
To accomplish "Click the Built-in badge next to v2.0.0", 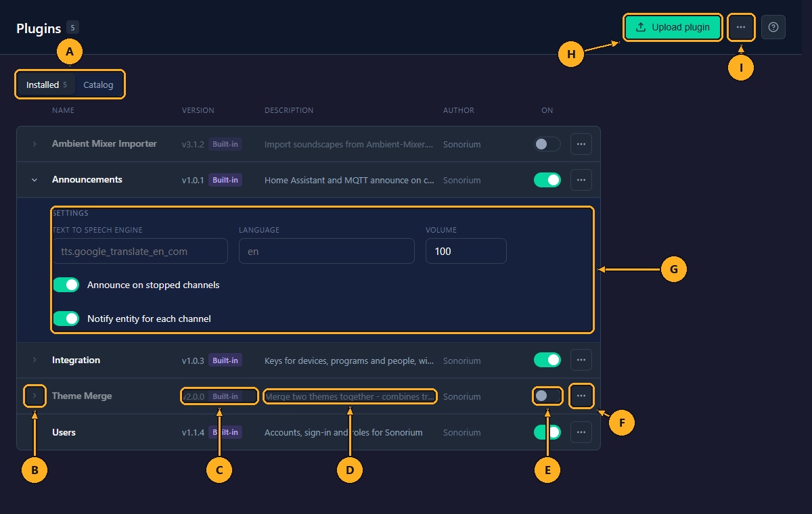I will [225, 396].
